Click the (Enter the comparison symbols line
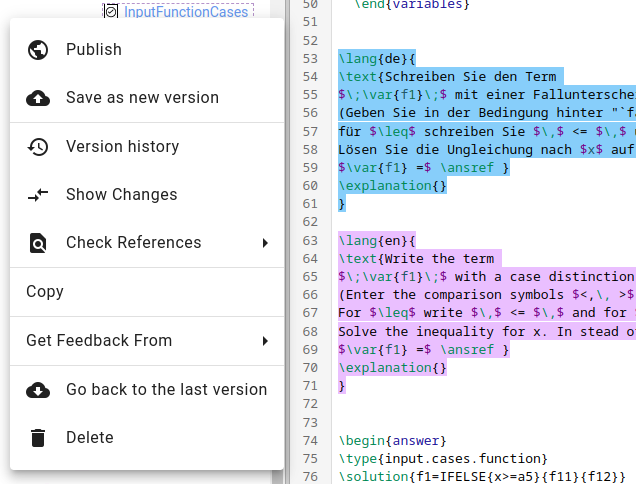The height and width of the screenshot is (484, 636). click(487, 295)
